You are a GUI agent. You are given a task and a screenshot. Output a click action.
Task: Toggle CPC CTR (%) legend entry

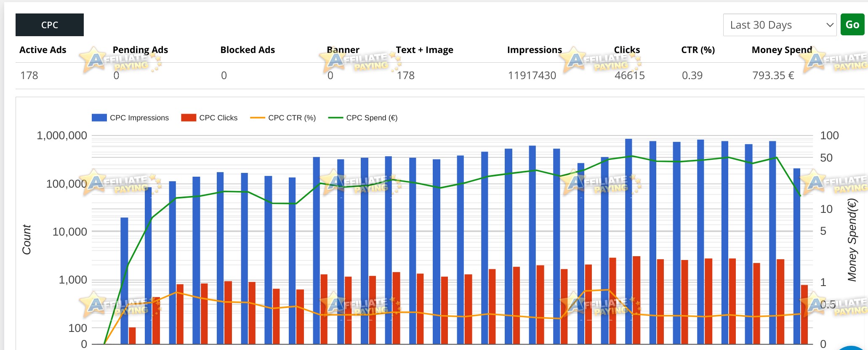283,118
